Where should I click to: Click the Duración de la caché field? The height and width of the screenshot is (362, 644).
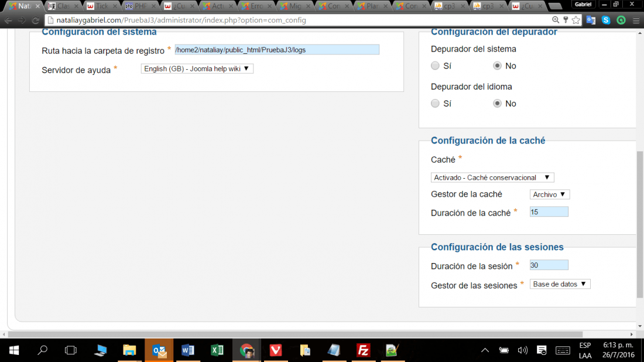pyautogui.click(x=549, y=212)
